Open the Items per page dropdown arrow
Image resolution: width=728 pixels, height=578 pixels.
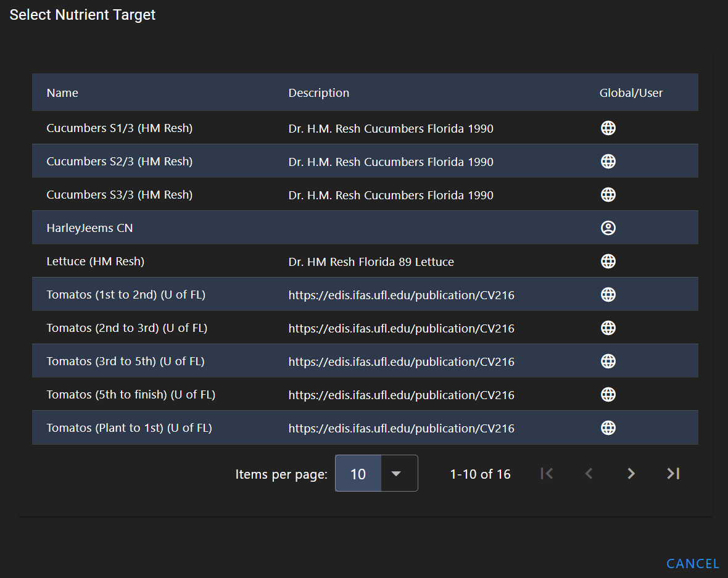tap(397, 473)
